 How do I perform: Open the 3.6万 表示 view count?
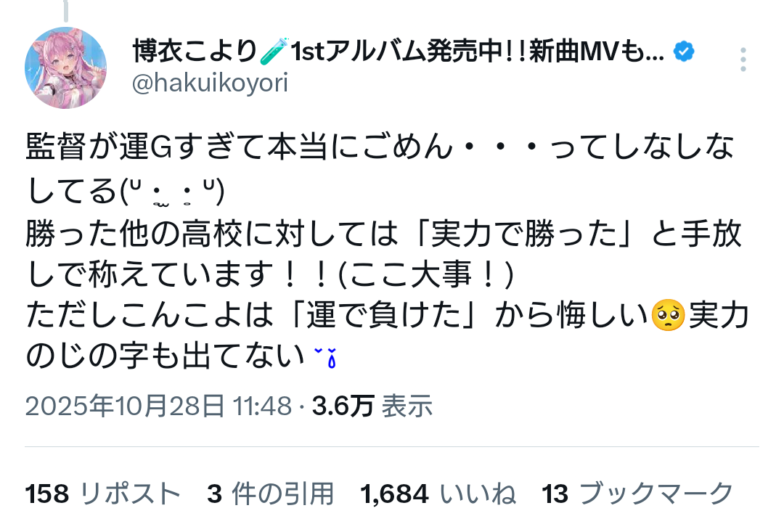tap(372, 406)
